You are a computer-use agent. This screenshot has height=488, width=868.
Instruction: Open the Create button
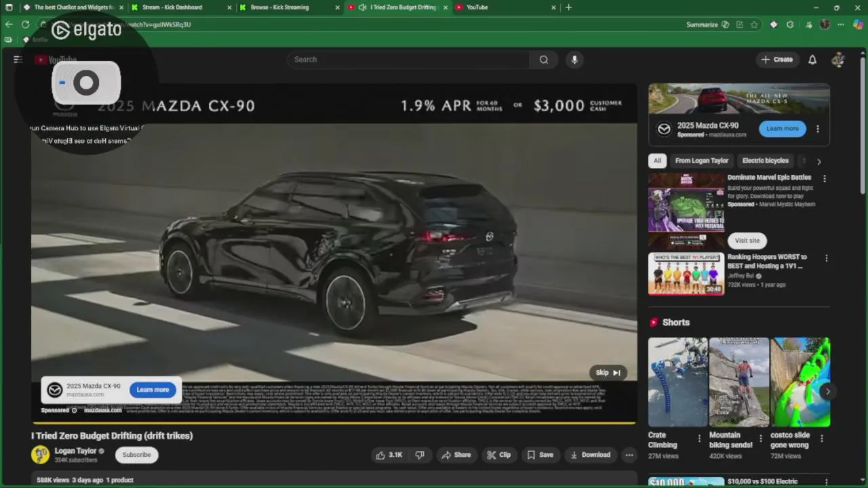pyautogui.click(x=777, y=60)
